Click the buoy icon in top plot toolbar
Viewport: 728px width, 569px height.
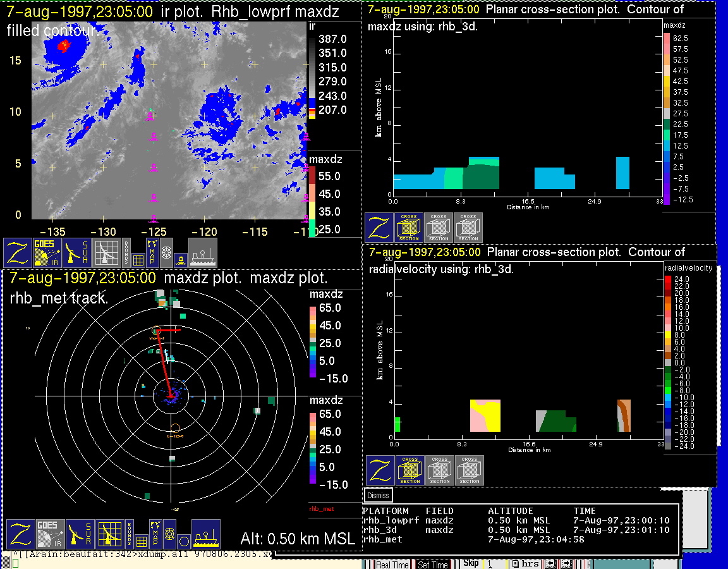click(x=180, y=259)
